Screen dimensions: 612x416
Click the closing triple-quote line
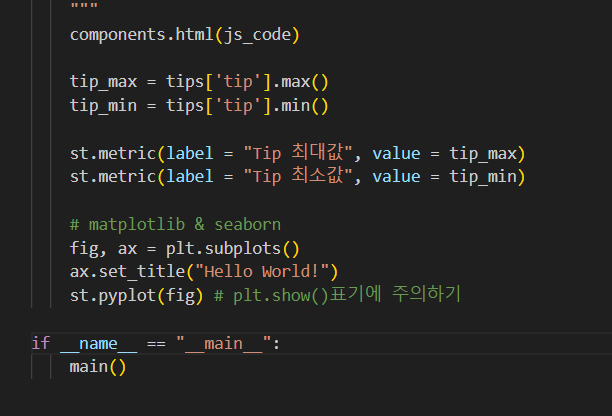pos(84,6)
